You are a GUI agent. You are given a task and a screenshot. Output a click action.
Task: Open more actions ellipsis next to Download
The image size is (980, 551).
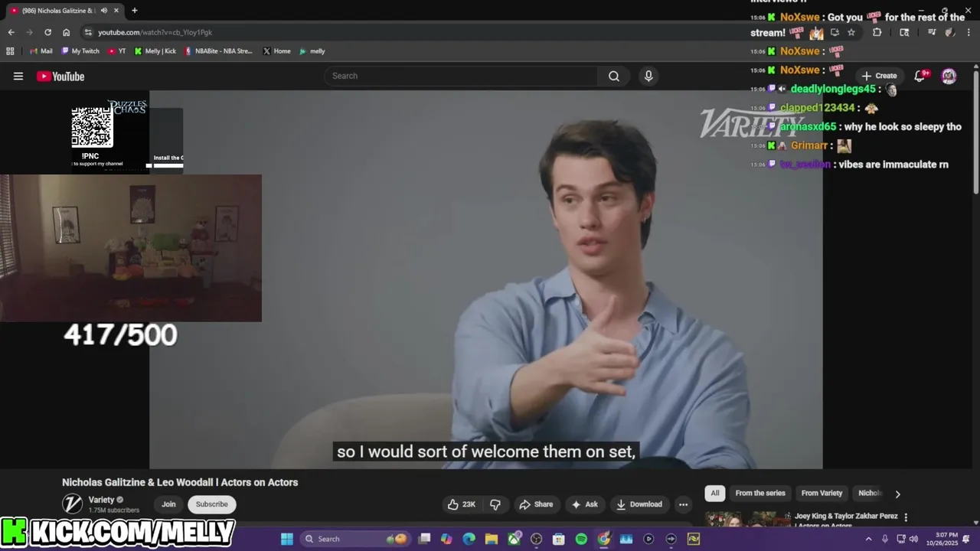683,504
